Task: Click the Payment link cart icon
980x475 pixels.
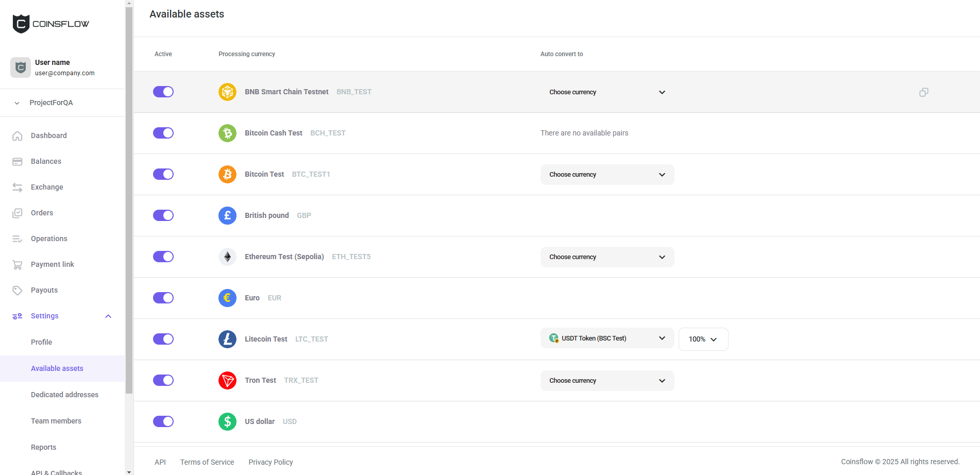Action: (18, 265)
